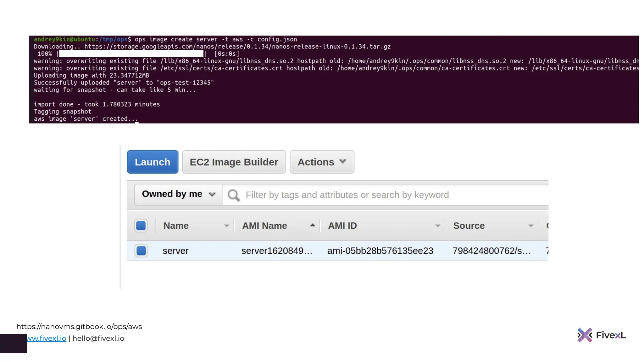Uncheck the server row checkbox
Viewport: 644px width, 362px height.
click(x=141, y=251)
